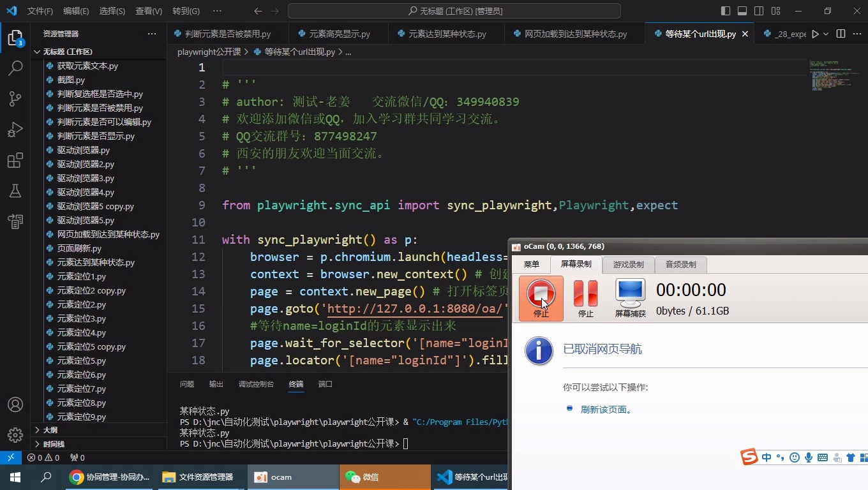868x490 pixels.
Task: Expand the 时间线 timeline section
Action: click(54, 444)
